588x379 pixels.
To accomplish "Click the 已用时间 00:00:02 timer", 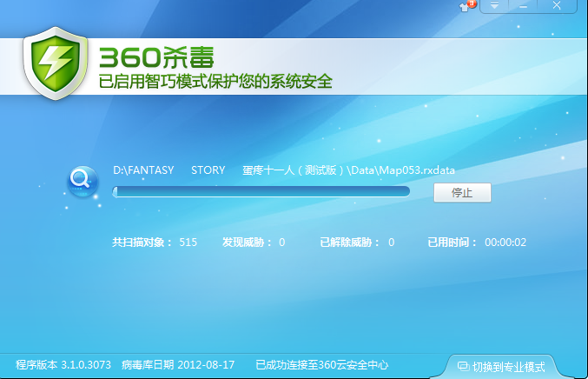I will pos(477,243).
